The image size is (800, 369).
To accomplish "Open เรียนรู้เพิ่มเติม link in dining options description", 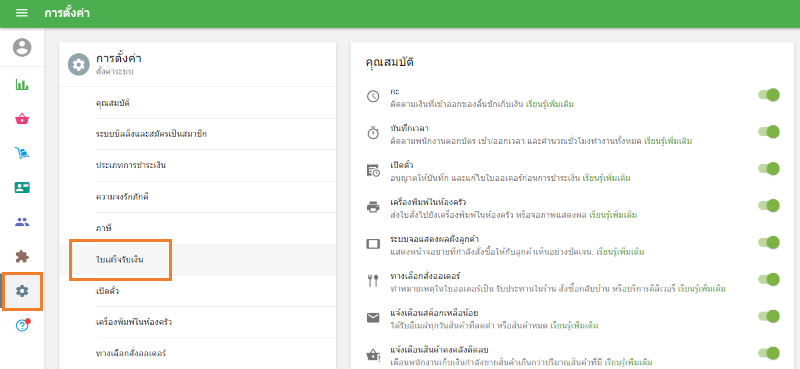I will (x=702, y=289).
